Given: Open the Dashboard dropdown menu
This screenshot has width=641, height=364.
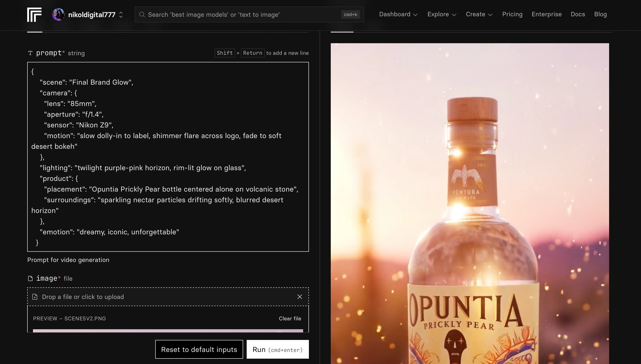Looking at the screenshot, I should click(x=398, y=14).
